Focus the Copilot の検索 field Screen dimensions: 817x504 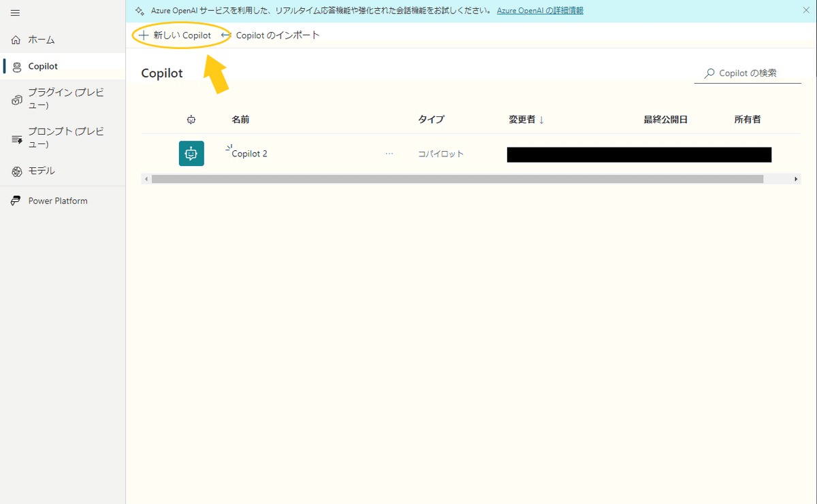click(748, 73)
